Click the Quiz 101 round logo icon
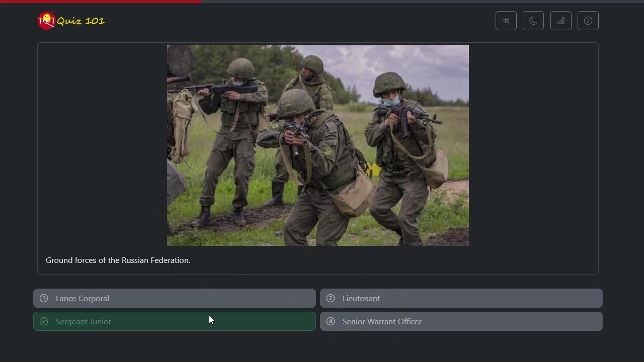 click(x=46, y=21)
